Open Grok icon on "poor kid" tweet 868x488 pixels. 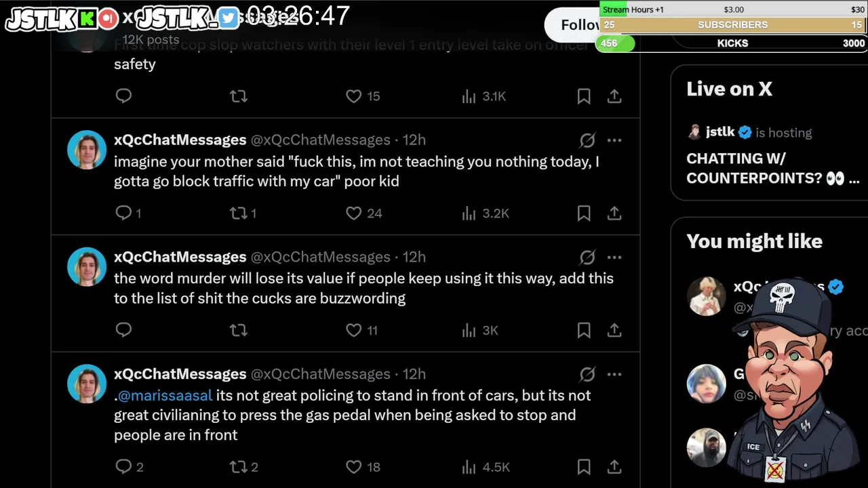(587, 140)
